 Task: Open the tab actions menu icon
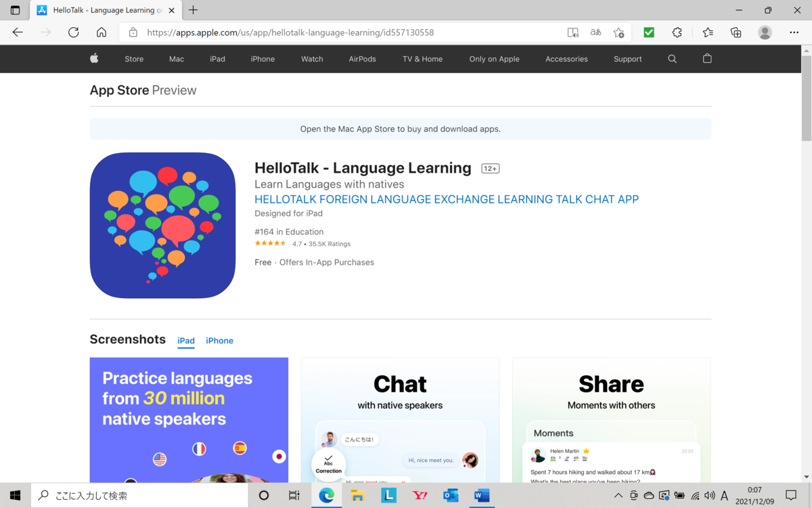pyautogui.click(x=15, y=10)
